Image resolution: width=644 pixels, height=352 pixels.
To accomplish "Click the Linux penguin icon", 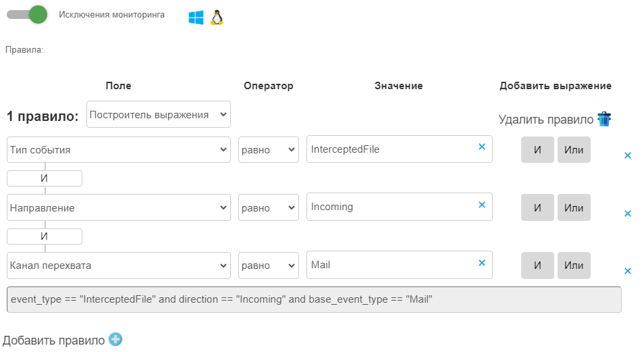I will [x=216, y=18].
